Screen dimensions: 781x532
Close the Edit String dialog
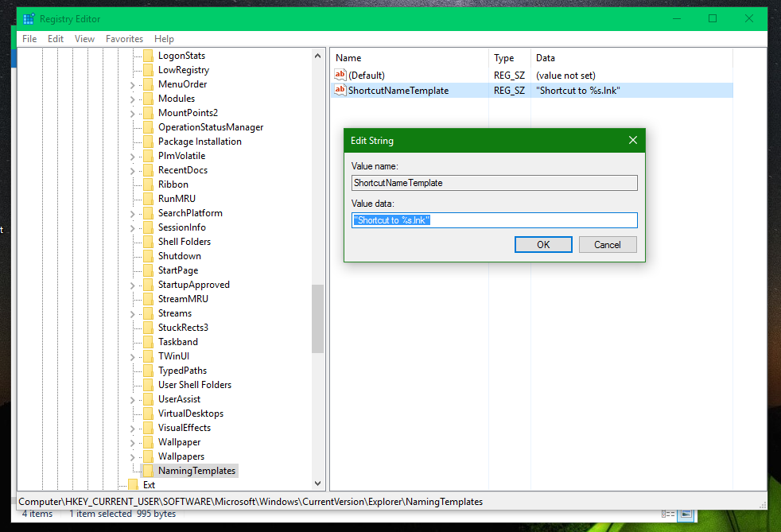click(633, 141)
